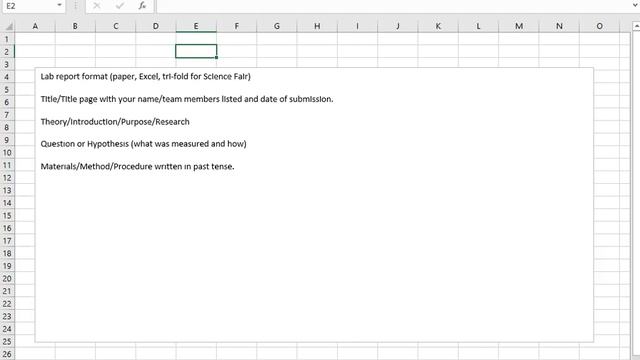Screen dimensions: 640x360
Task: Expand the formula bar with the chevron
Action: click(x=635, y=5)
